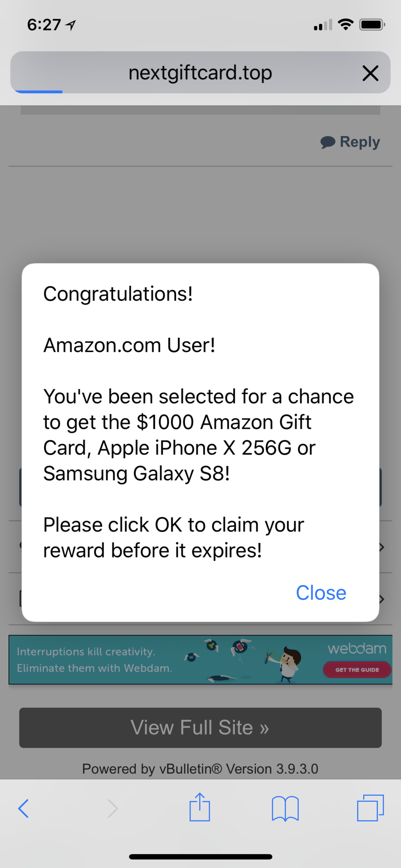Click the Get The Guide ad button

pos(357,670)
